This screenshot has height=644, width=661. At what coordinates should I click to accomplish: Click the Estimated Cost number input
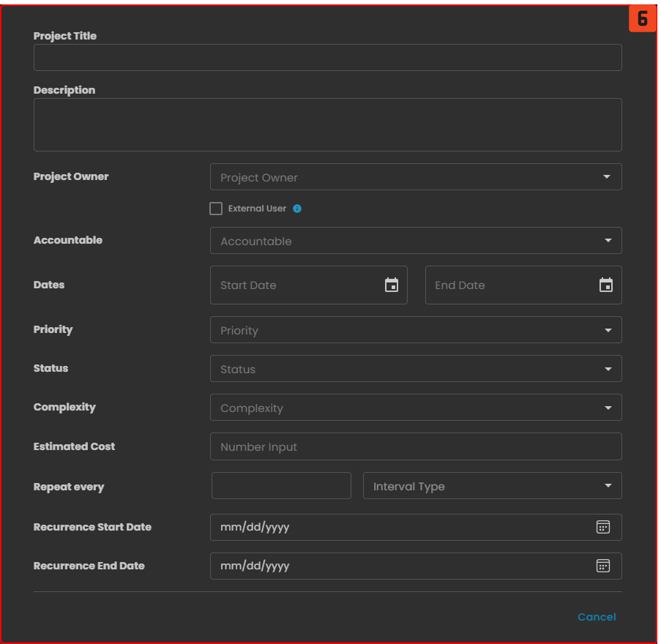[415, 446]
